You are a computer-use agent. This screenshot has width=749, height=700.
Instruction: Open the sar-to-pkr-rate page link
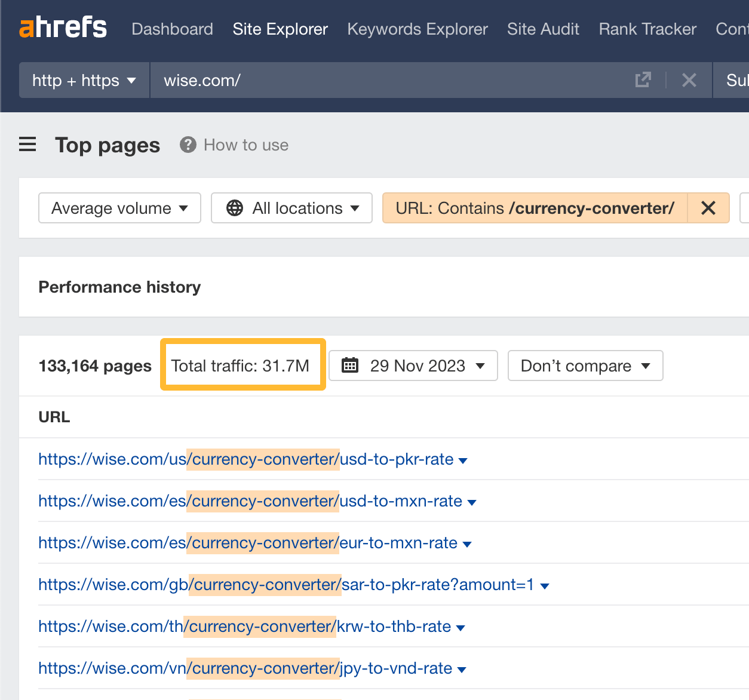click(x=281, y=585)
